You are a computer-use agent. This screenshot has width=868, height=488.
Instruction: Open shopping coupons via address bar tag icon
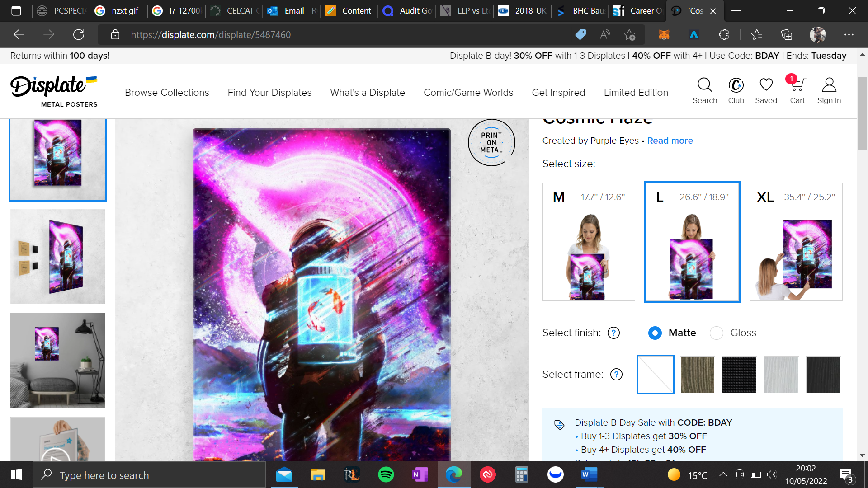580,34
